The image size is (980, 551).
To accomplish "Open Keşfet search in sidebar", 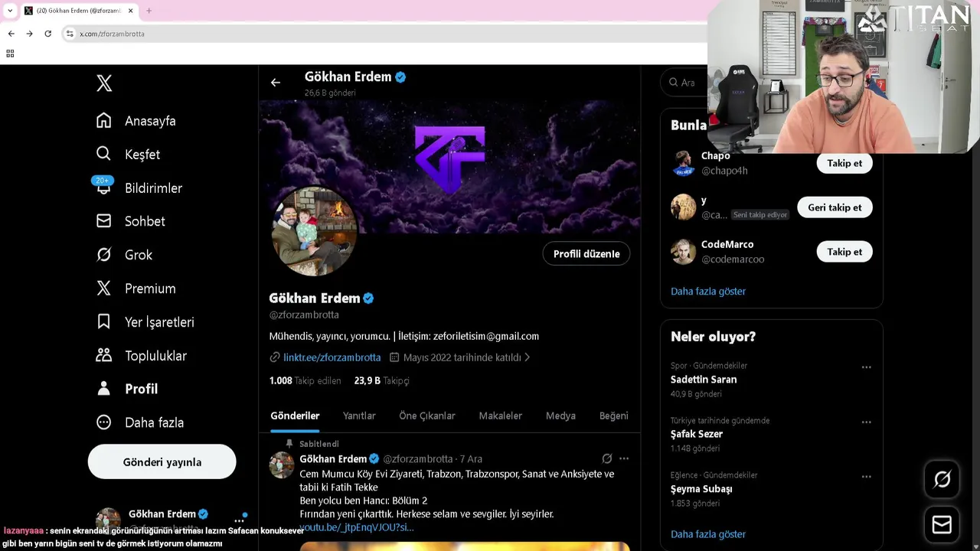I will (103, 154).
